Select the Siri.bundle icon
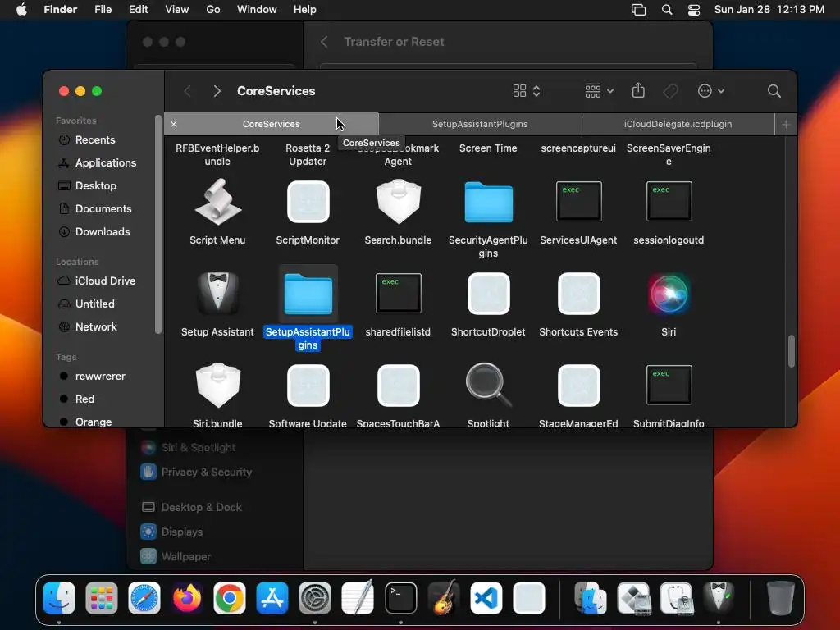This screenshot has width=840, height=630. click(x=217, y=385)
